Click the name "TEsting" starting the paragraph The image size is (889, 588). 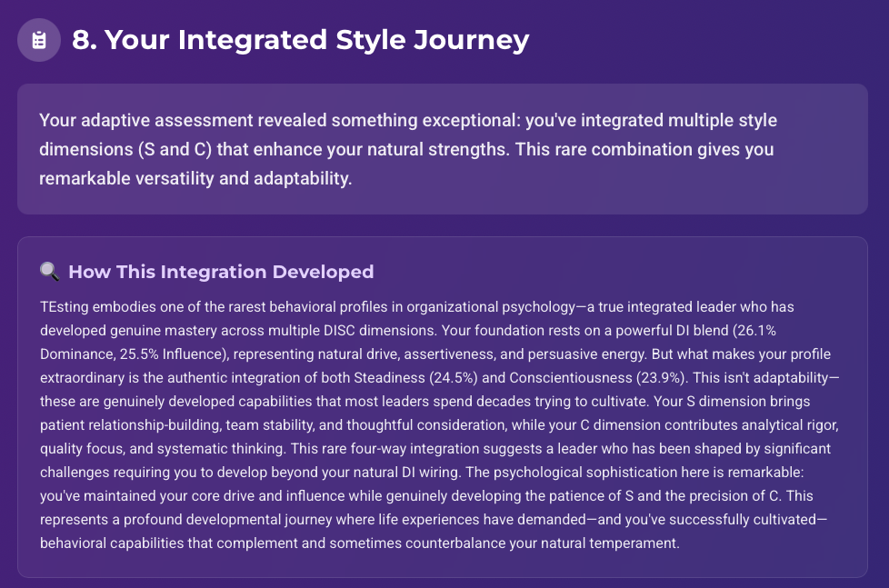64,307
